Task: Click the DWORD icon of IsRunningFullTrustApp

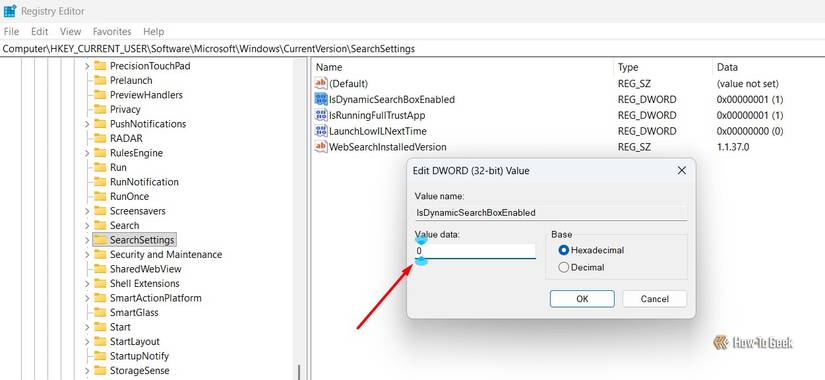Action: 320,115
